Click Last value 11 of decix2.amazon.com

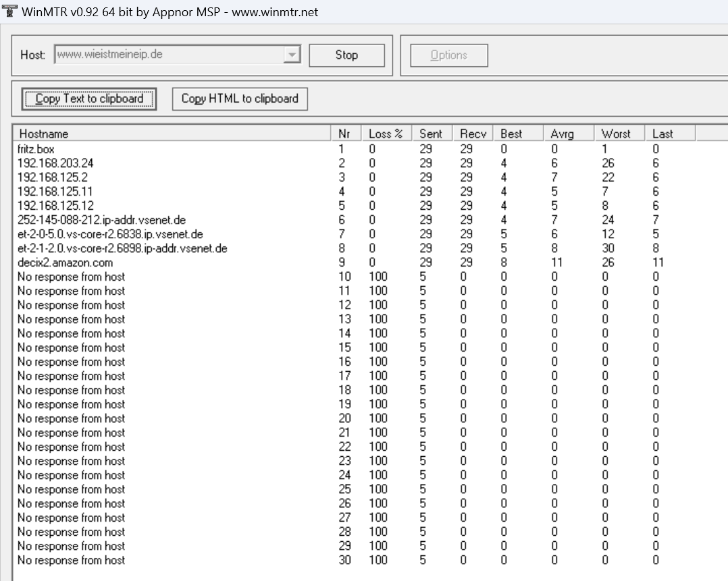tap(658, 262)
